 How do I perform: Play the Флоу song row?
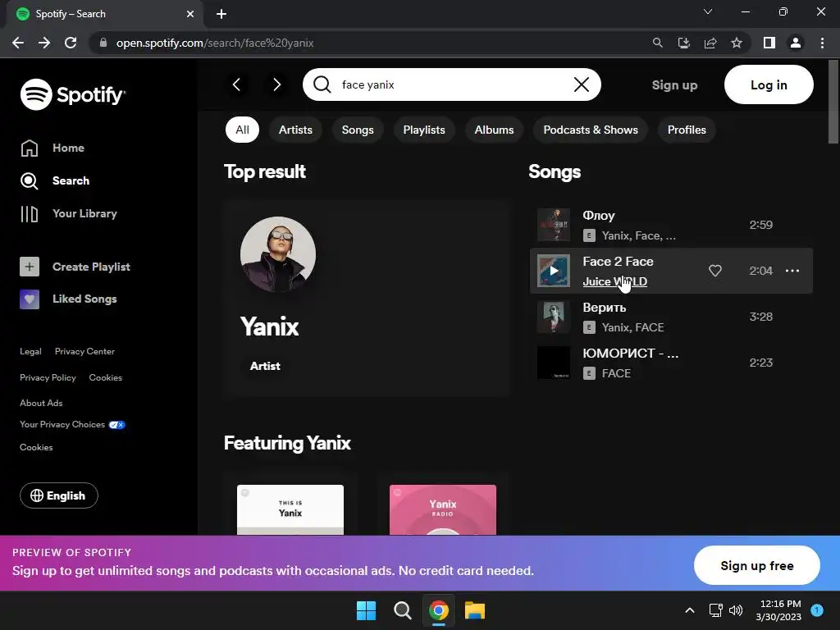(x=671, y=225)
